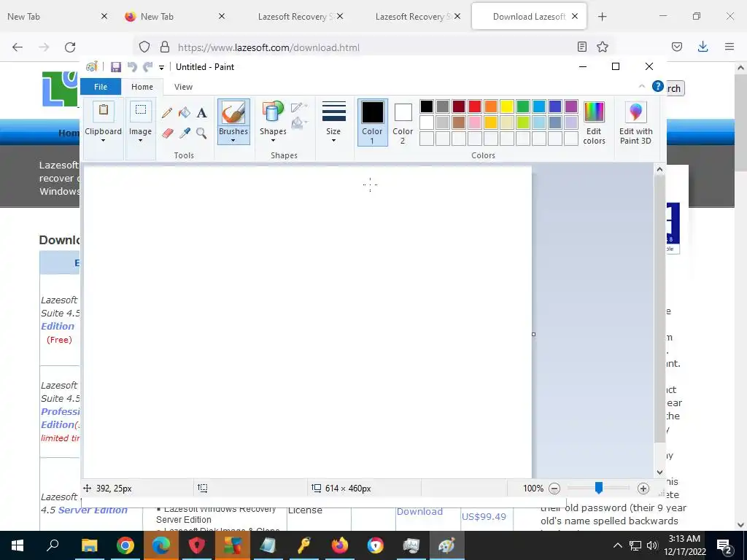Click the Clipboard paste icon
This screenshot has width=747, height=560.
[x=104, y=112]
